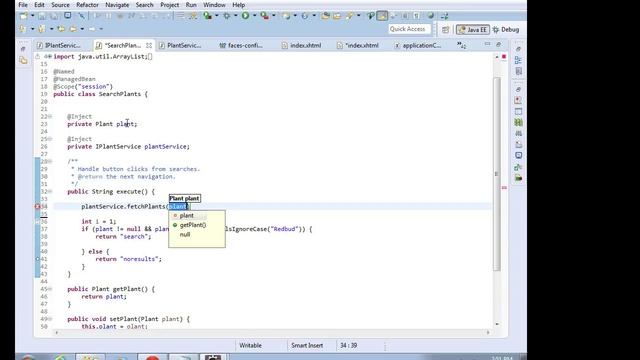Expand the folded import block on line 4
This screenshot has height=360, width=640.
point(49,57)
